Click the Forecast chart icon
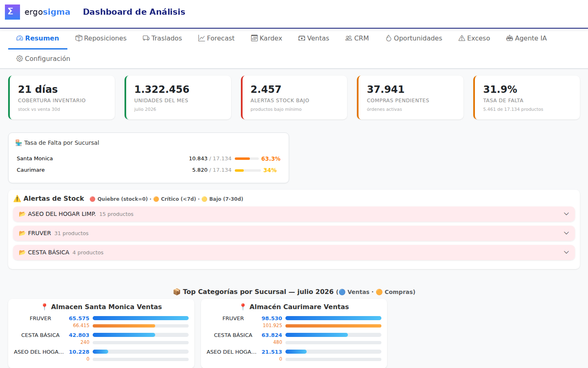This screenshot has width=588, height=368. (x=202, y=38)
